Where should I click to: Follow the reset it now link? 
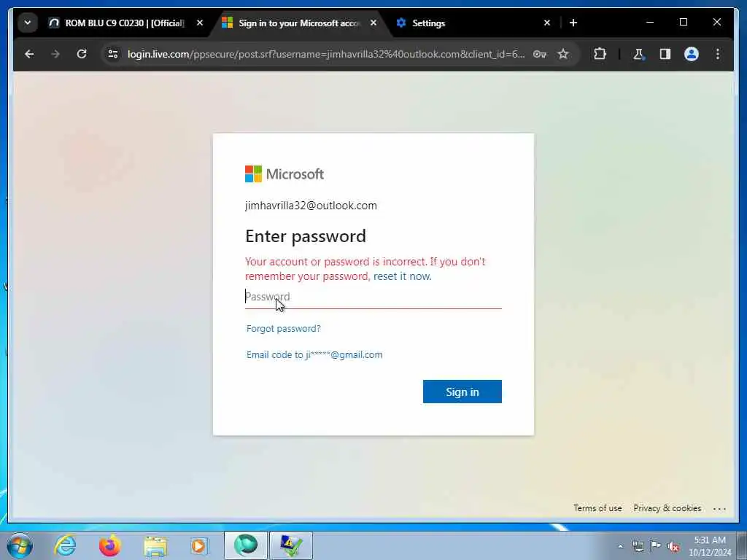point(402,276)
